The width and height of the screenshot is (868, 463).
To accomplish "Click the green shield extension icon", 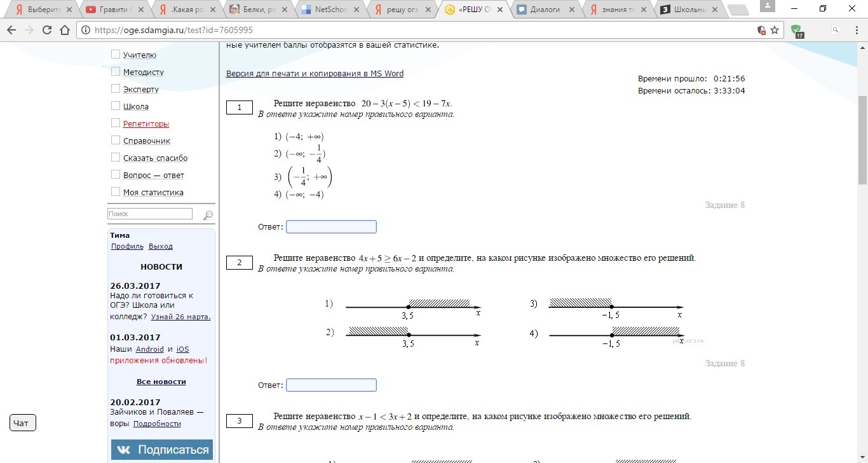I will [796, 30].
